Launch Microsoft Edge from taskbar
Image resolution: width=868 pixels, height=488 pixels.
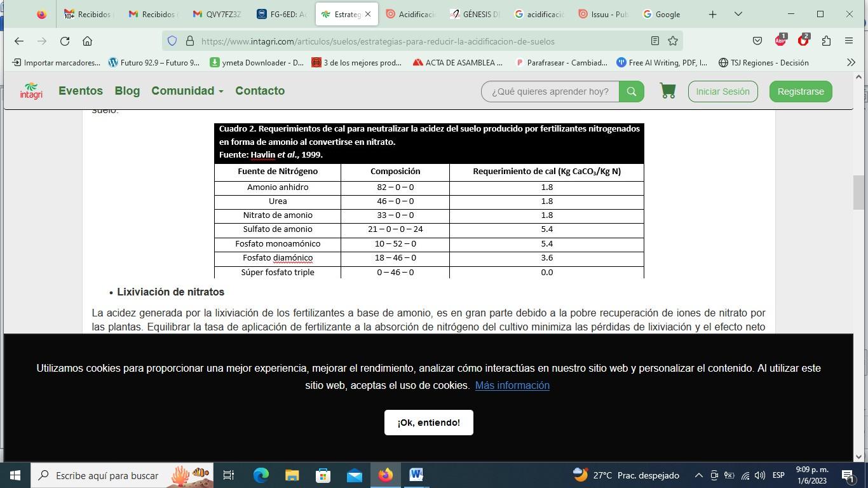(x=261, y=475)
